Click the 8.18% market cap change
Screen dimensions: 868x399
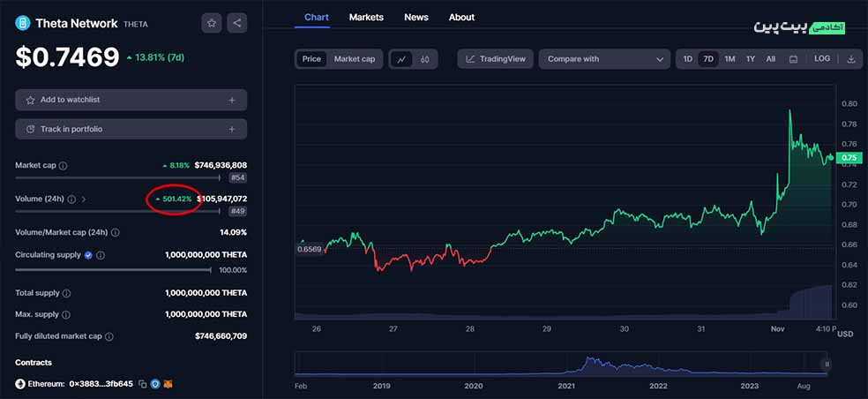coord(176,165)
